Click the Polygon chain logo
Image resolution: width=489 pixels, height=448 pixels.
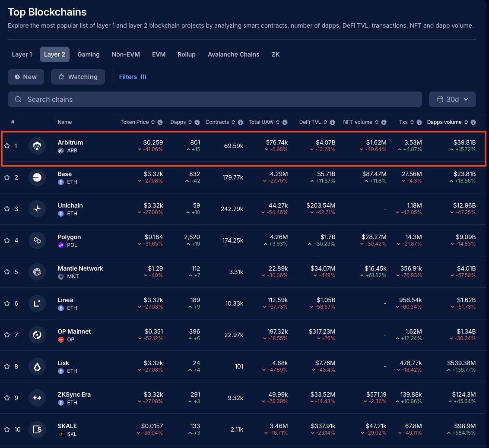click(37, 240)
